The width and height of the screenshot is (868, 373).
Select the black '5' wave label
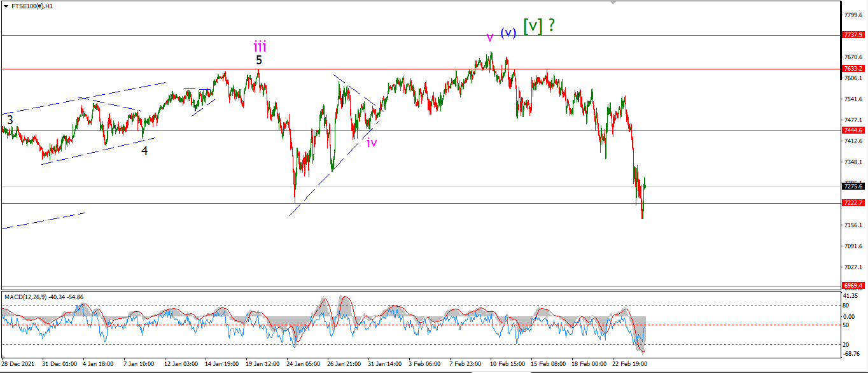click(259, 60)
